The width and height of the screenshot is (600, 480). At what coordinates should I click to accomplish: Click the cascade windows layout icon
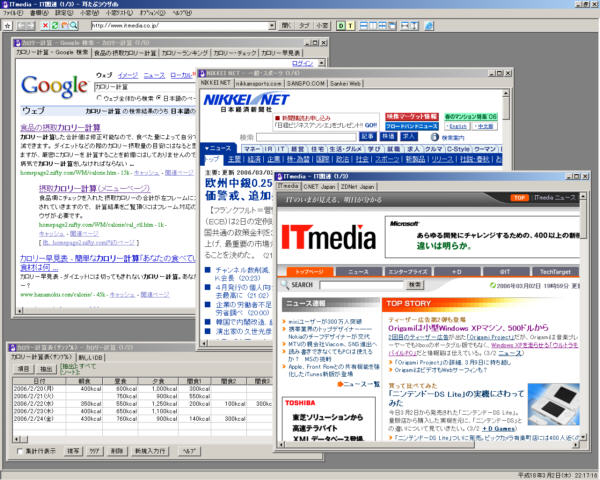(x=392, y=26)
